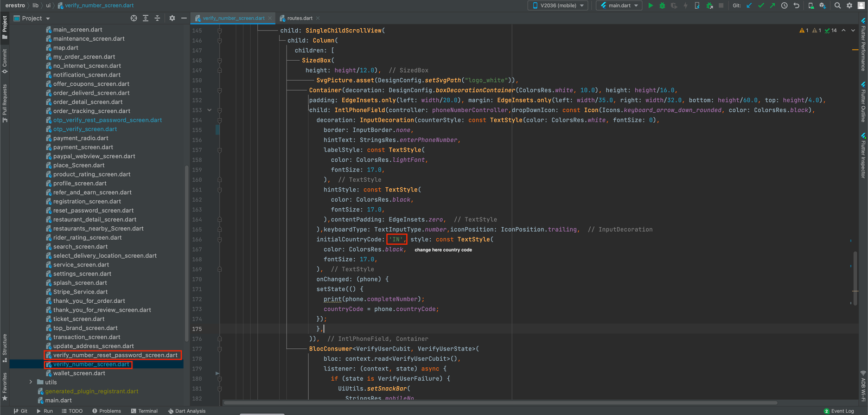Run the app with the green play button

point(650,5)
